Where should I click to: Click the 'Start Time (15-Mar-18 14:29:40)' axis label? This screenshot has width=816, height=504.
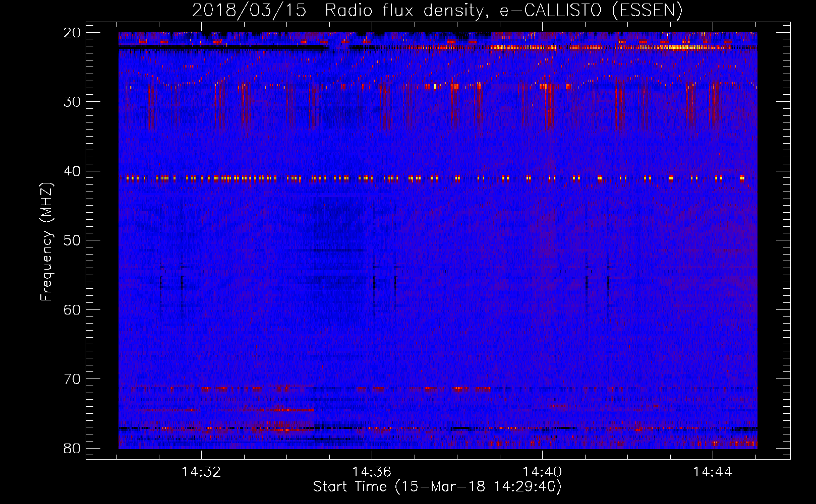click(437, 487)
